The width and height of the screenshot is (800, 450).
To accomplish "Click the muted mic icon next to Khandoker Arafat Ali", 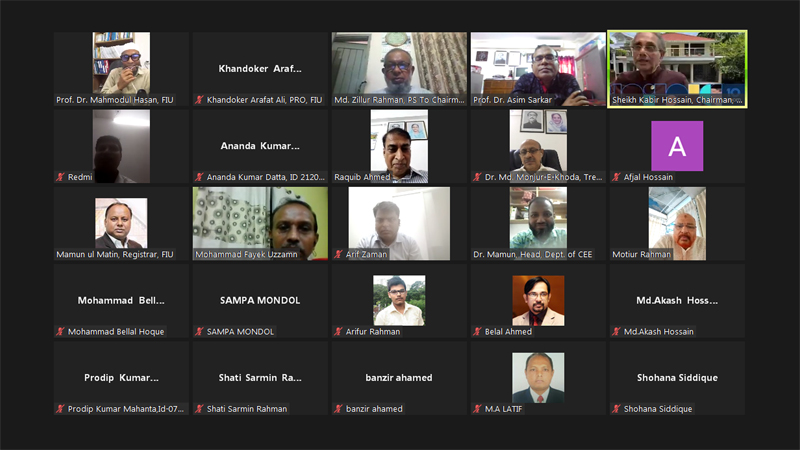I will click(x=199, y=100).
